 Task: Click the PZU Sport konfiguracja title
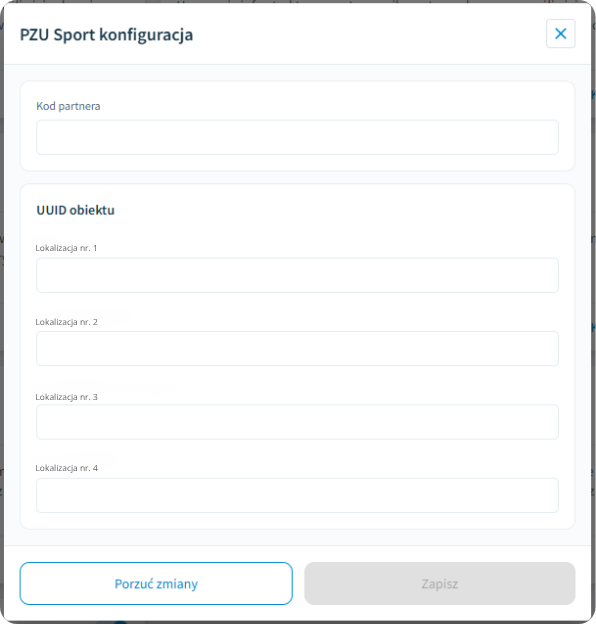[106, 35]
